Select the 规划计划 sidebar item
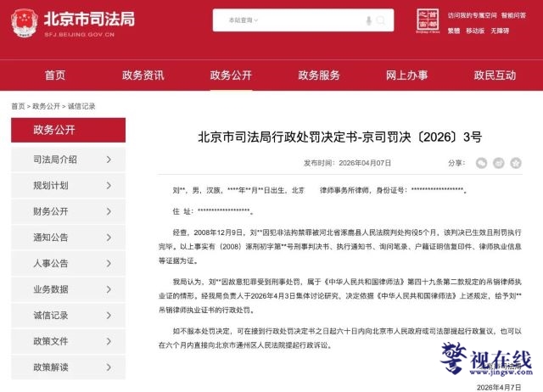This screenshot has height=392, width=543. click(x=68, y=186)
